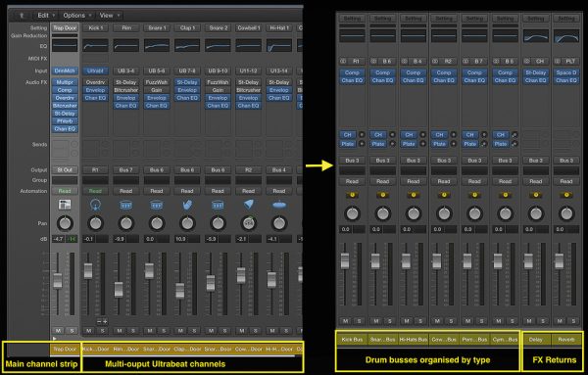Mute the Trap Door main channel
Screen dimensions: 588x375
[x=58, y=331]
